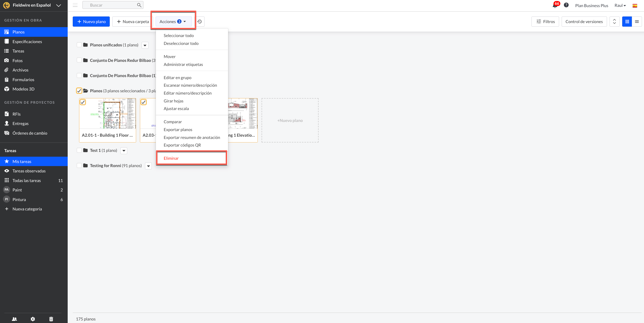Screen dimensions: 644x323
Task: Switch to grid view layout
Action: (627, 22)
